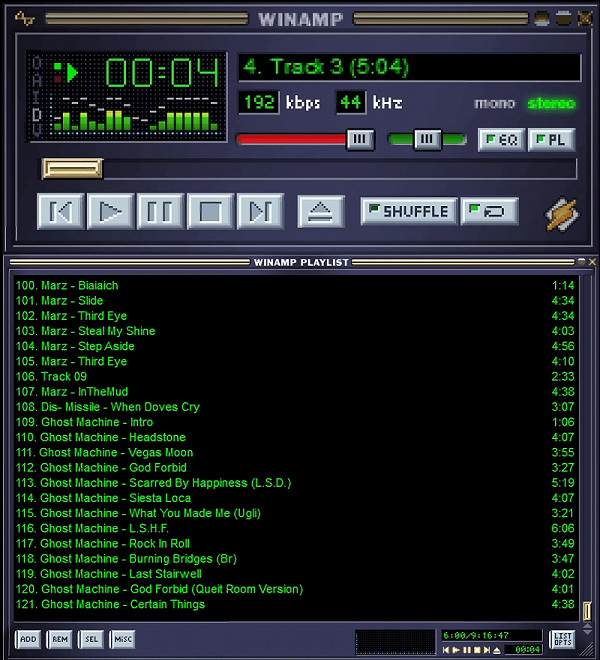Screen dimensions: 600x660
Task: Click the green balance slider handle
Action: click(x=428, y=139)
